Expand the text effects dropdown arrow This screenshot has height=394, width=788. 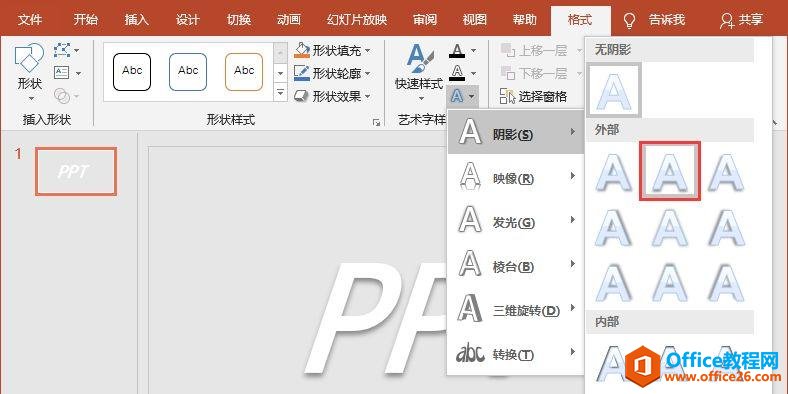click(471, 95)
